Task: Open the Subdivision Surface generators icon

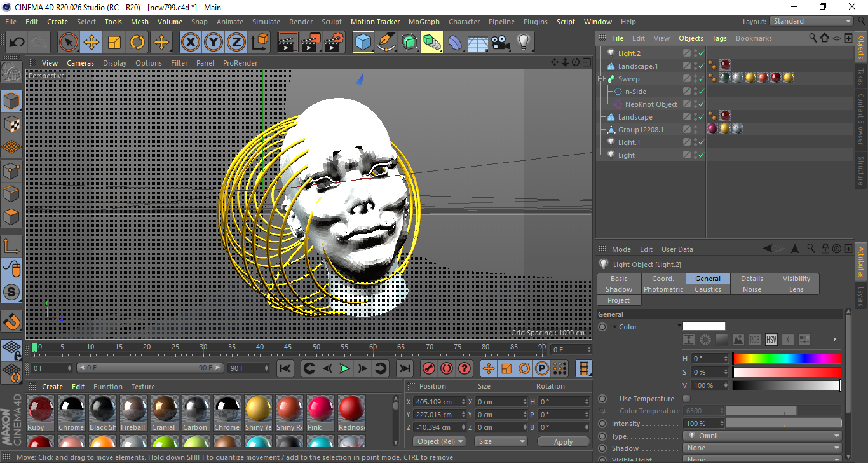Action: click(x=409, y=43)
